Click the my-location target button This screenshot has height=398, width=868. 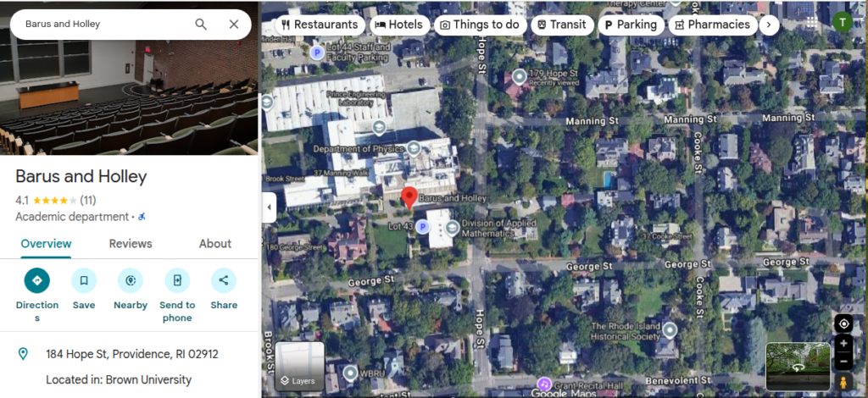coord(843,324)
